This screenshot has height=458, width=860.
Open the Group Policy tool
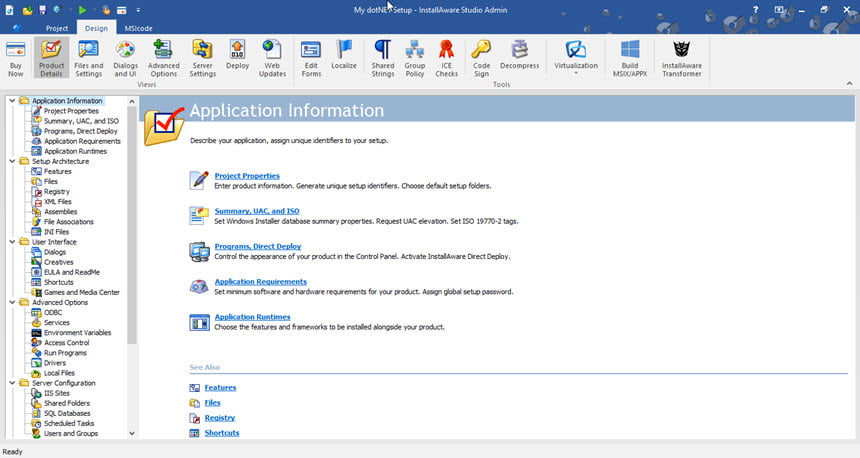point(415,58)
